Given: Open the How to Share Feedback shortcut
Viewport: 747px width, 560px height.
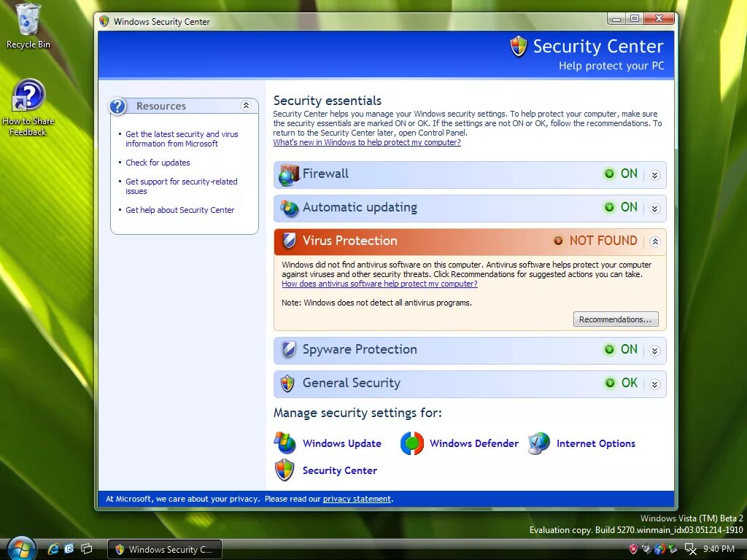Looking at the screenshot, I should (28, 108).
